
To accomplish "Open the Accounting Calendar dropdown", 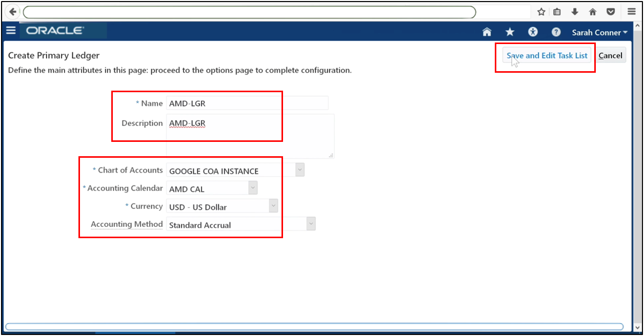I will coord(252,188).
